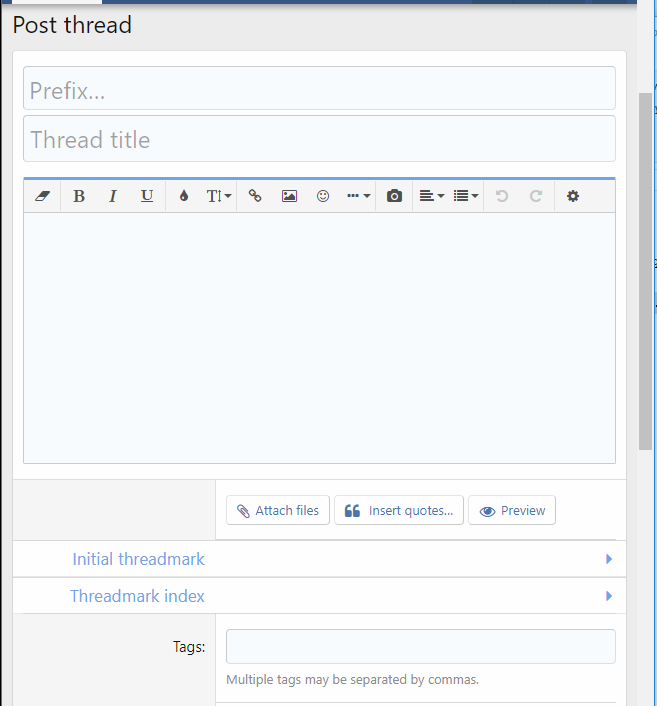657x706 pixels.
Task: Toggle underline text formatting
Action: pos(147,196)
